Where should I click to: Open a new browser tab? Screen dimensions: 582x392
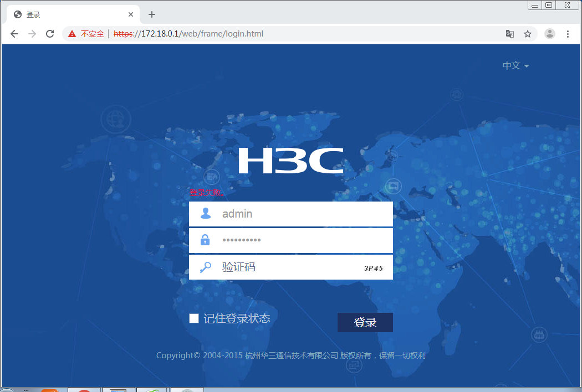151,14
